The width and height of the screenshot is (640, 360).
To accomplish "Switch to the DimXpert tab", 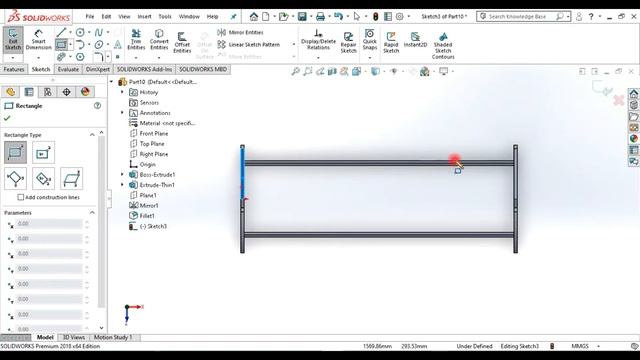I will [x=98, y=69].
